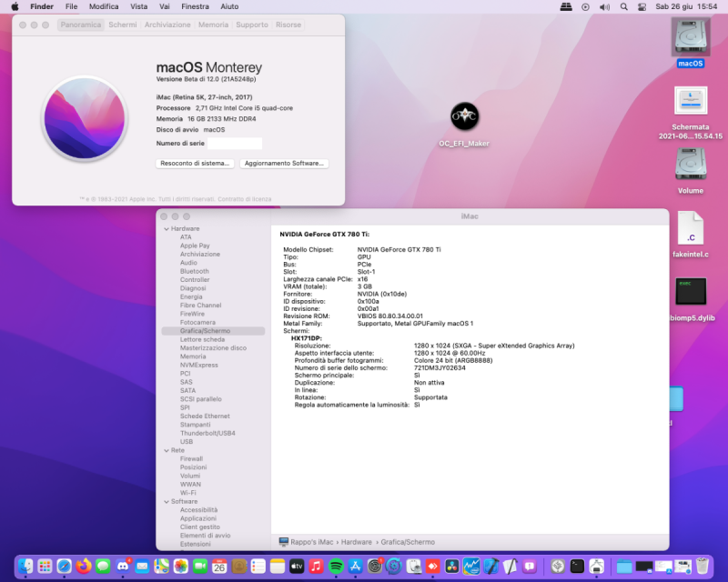
Task: Launch Safari from the dock
Action: coord(64,567)
